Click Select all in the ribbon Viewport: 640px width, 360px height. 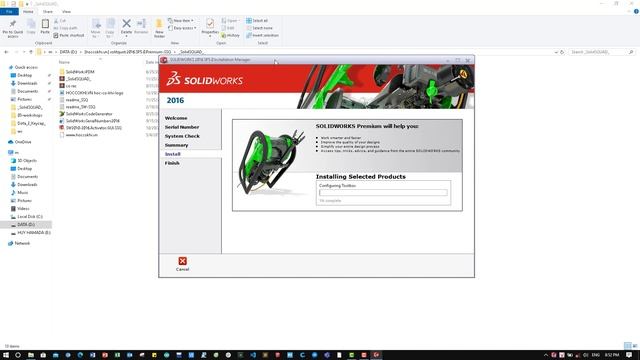(x=257, y=20)
